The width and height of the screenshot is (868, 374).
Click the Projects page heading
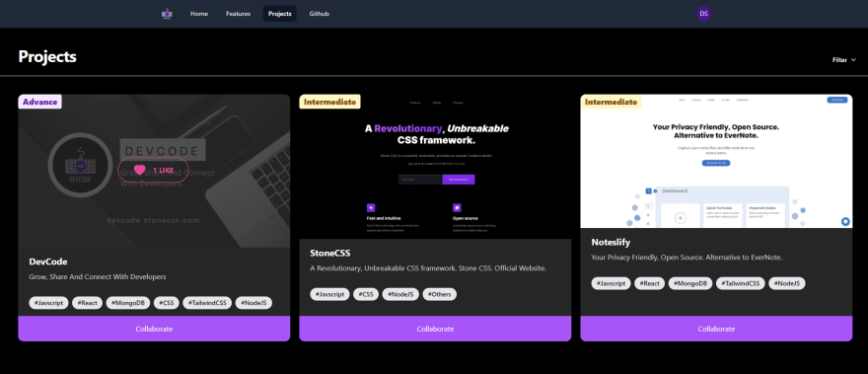click(x=47, y=56)
